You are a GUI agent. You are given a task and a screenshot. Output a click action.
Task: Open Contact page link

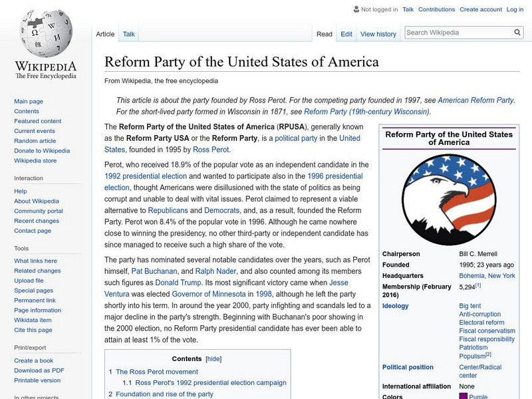click(33, 230)
